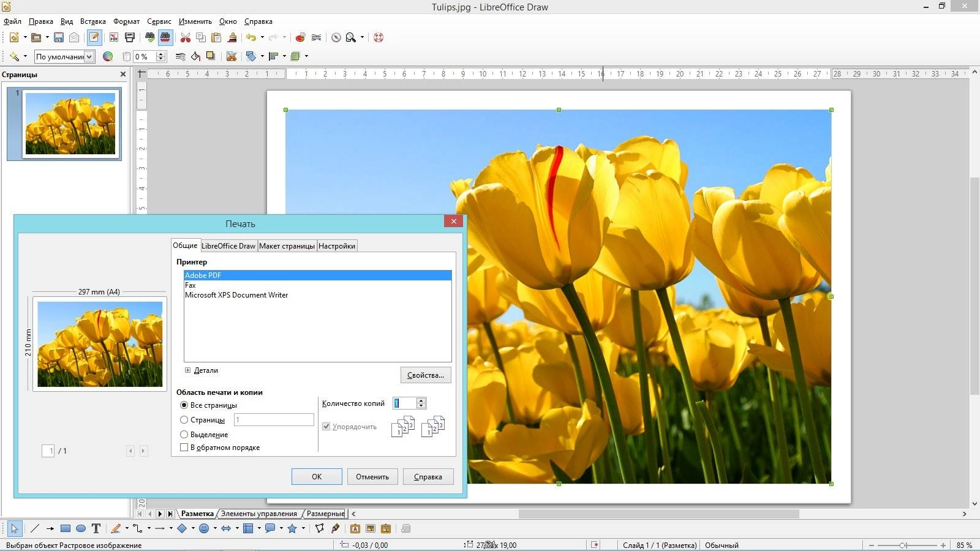Click the Print directly icon in toolbar
The width and height of the screenshot is (980, 551).
pos(130,37)
